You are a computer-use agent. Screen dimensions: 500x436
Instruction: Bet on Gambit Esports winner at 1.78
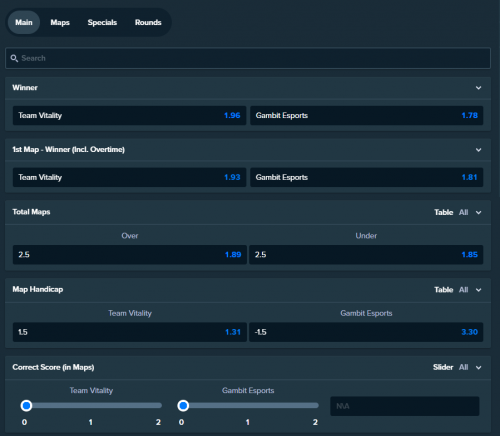click(367, 116)
